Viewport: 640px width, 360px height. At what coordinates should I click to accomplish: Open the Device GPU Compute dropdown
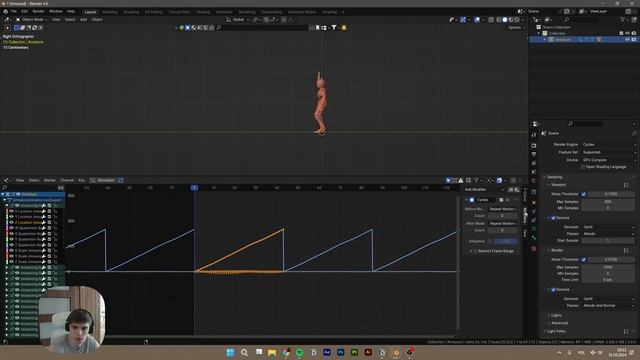[609, 160]
